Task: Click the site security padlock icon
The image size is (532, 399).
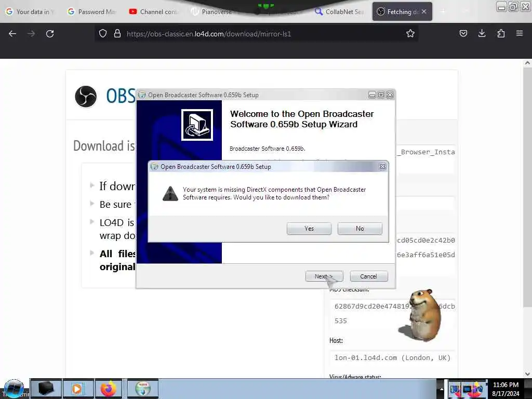Action: pos(117,34)
